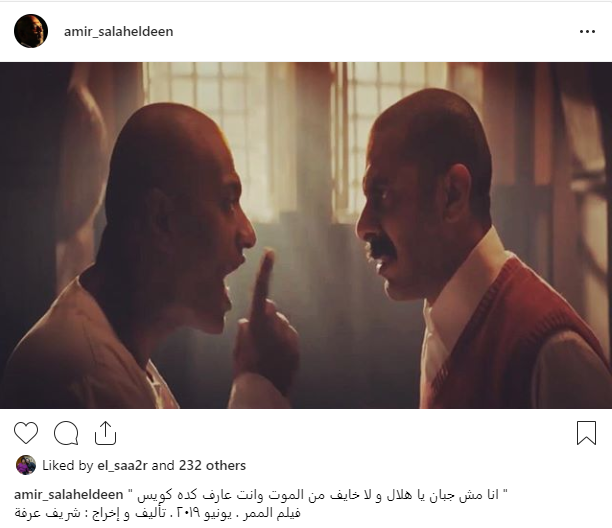Image resolution: width=612 pixels, height=528 pixels.
Task: Click the amir_salaheldeen username in the caption
Action: coord(69,494)
